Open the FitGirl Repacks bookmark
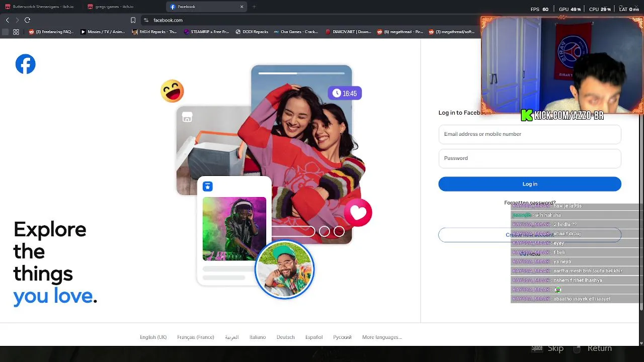 pos(154,32)
